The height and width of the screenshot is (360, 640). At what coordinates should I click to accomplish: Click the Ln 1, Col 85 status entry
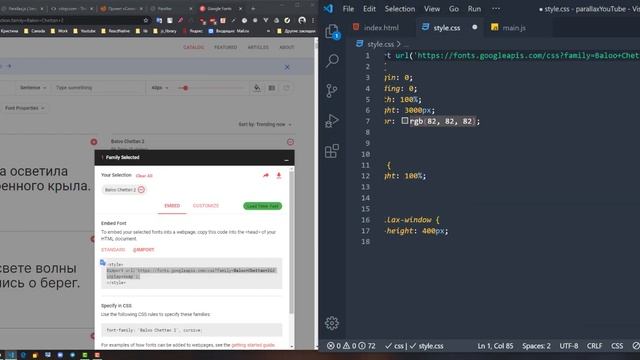tap(495, 346)
